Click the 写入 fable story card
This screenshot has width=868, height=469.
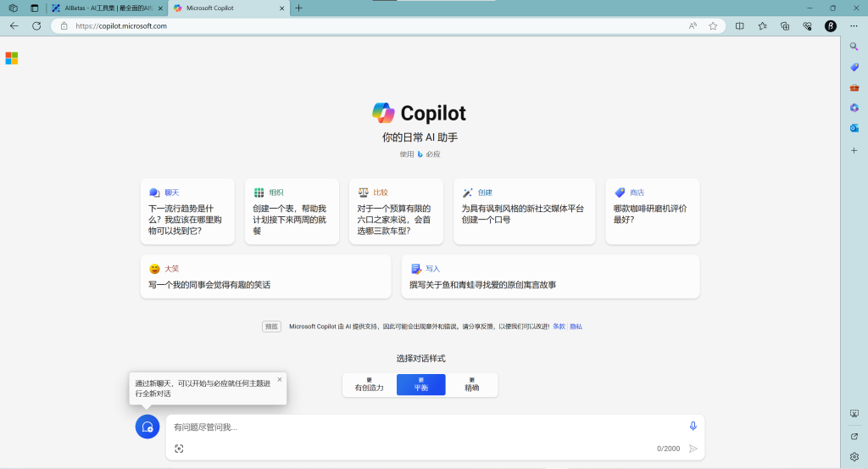point(550,276)
